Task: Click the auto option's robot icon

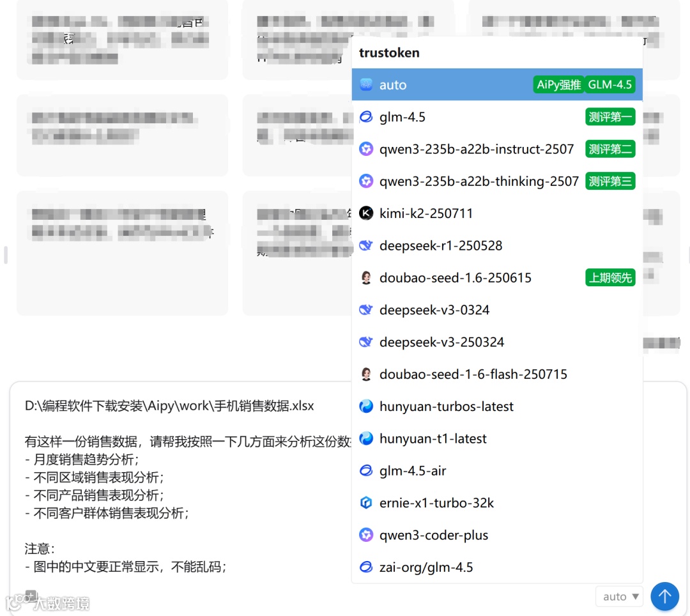Action: (x=366, y=84)
